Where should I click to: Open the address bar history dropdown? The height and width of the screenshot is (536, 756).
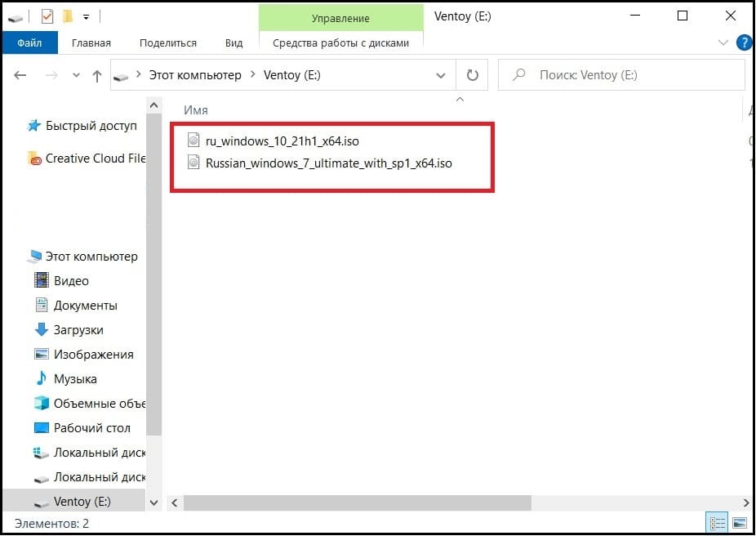(x=441, y=75)
